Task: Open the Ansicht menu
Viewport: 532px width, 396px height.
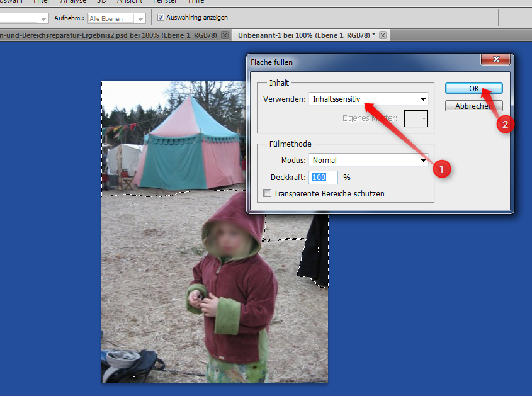Action: [129, 2]
